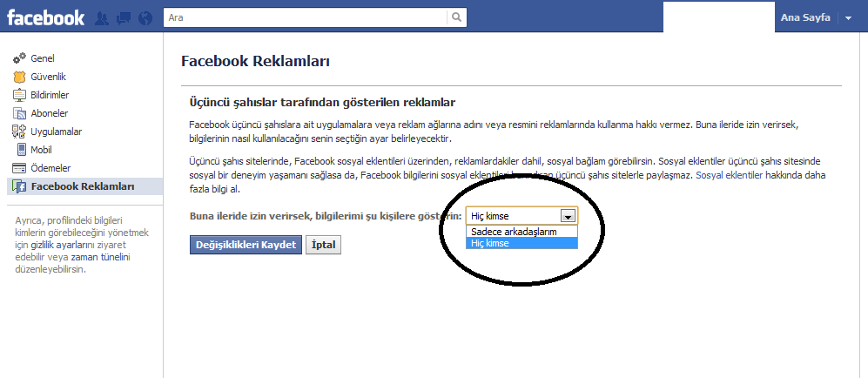Click the Uygulamalar apps icon
868x378 pixels.
(x=19, y=132)
